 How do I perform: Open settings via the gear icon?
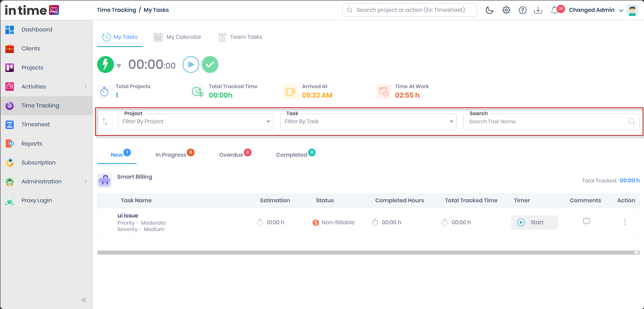tap(506, 10)
